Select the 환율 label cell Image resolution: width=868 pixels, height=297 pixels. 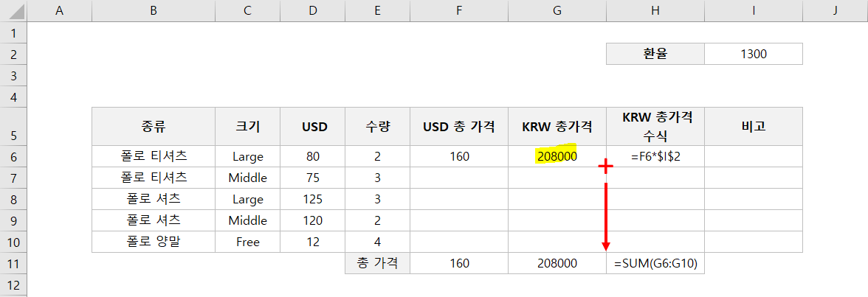tap(655, 54)
